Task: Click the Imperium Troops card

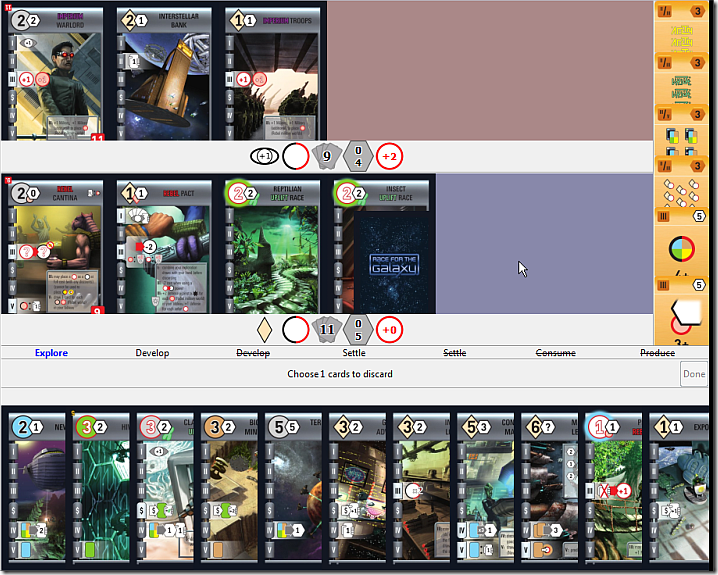Action: (272, 74)
